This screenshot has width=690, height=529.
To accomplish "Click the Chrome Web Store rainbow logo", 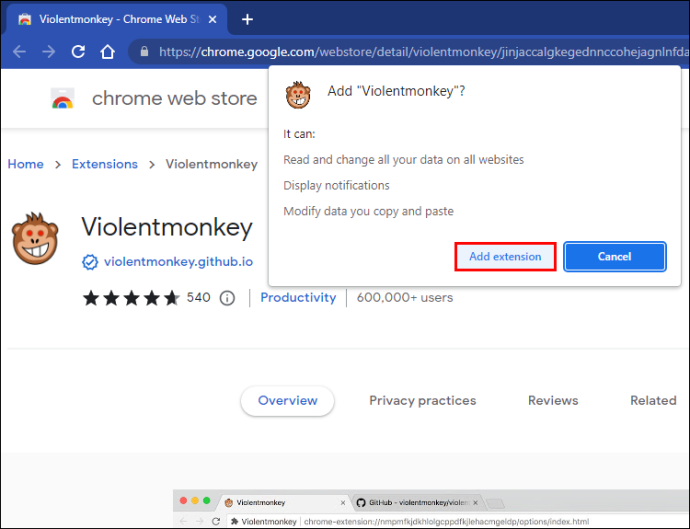I will point(62,98).
